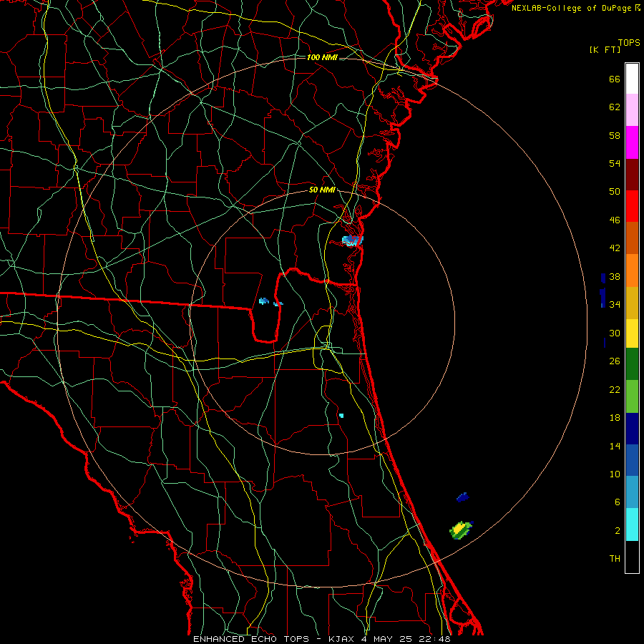Screen dimensions: 644x644
Task: Click the yellow legend swatch
Action: pyautogui.click(x=632, y=333)
